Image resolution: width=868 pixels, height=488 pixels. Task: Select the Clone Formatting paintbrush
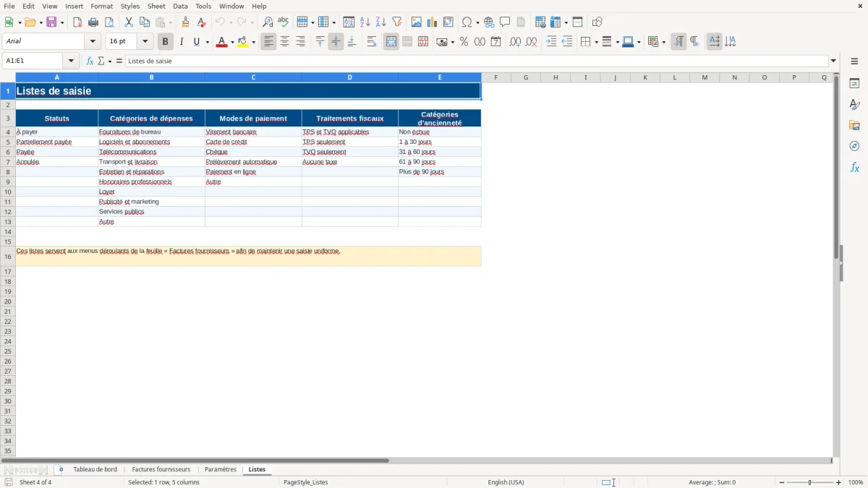click(x=186, y=22)
